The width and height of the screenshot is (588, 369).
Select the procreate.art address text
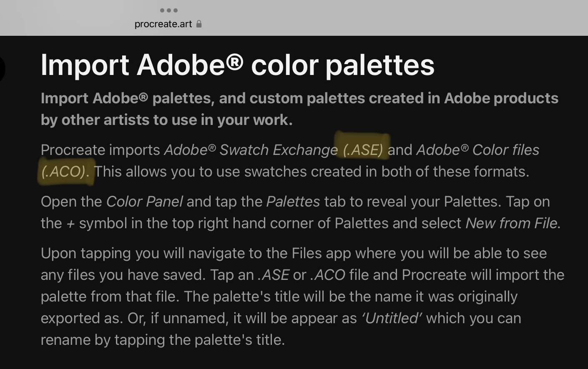(163, 24)
